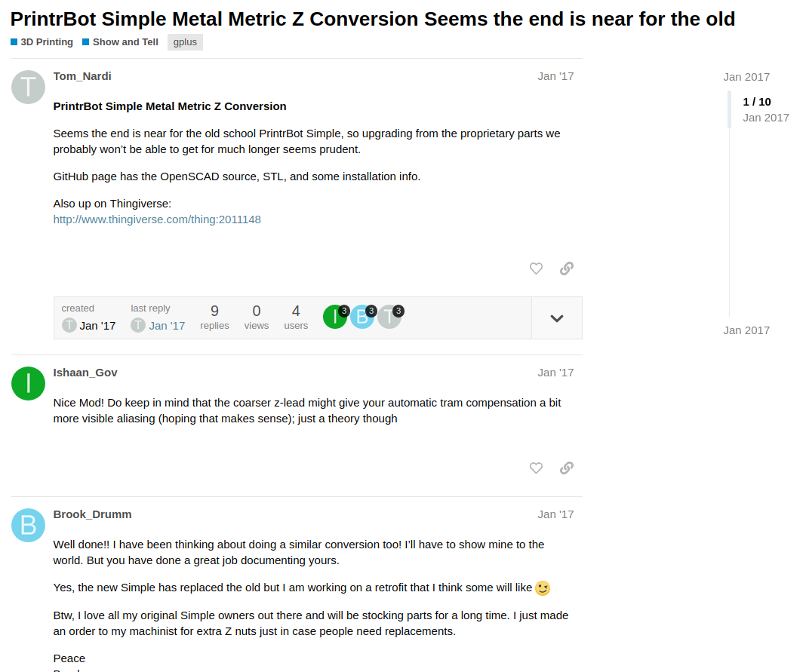The width and height of the screenshot is (806, 672).
Task: Copy share link for Tom_Nardi's post
Action: coord(567,268)
